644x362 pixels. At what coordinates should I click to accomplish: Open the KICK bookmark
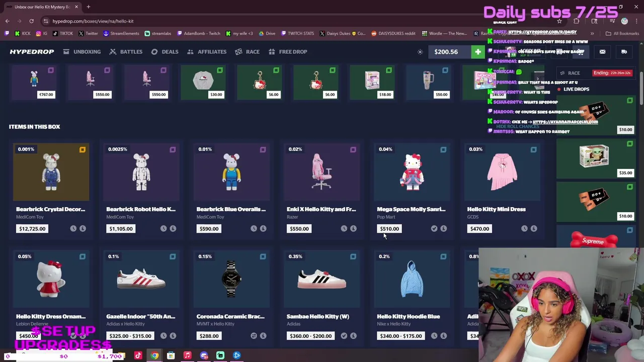coord(23,34)
